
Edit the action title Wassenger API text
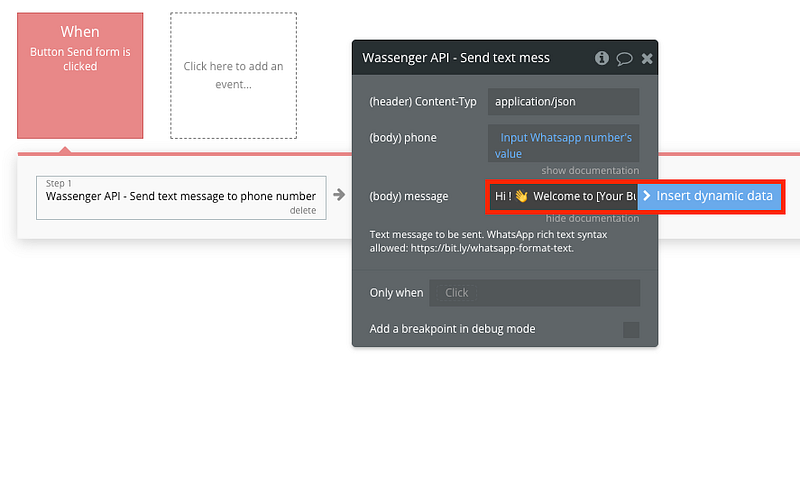click(455, 58)
